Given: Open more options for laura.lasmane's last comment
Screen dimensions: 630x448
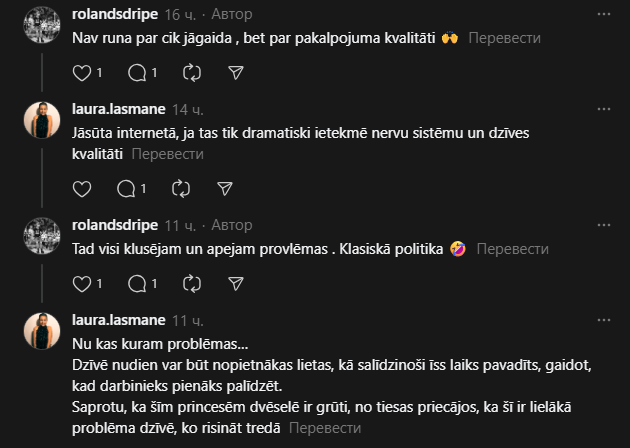Looking at the screenshot, I should coord(603,321).
